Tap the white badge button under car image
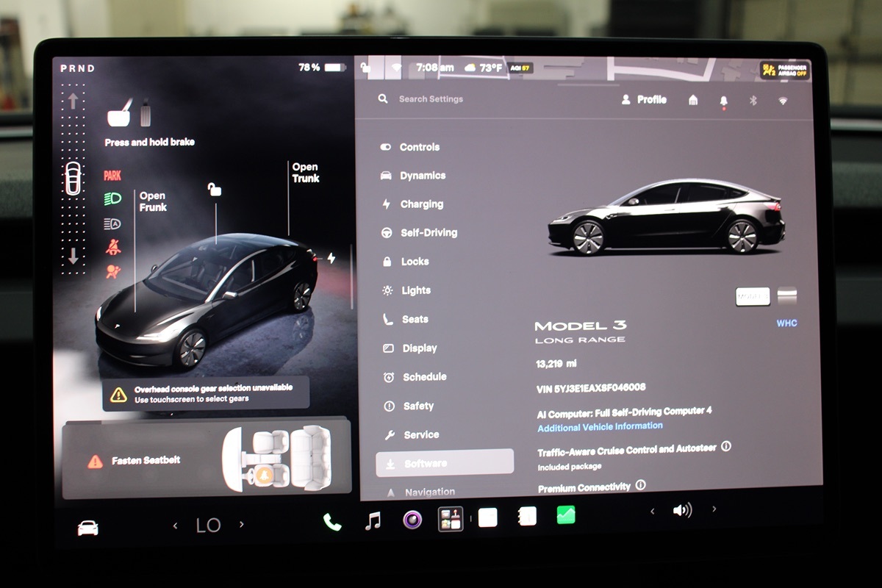Viewport: 882px width, 588px height. pos(753,296)
